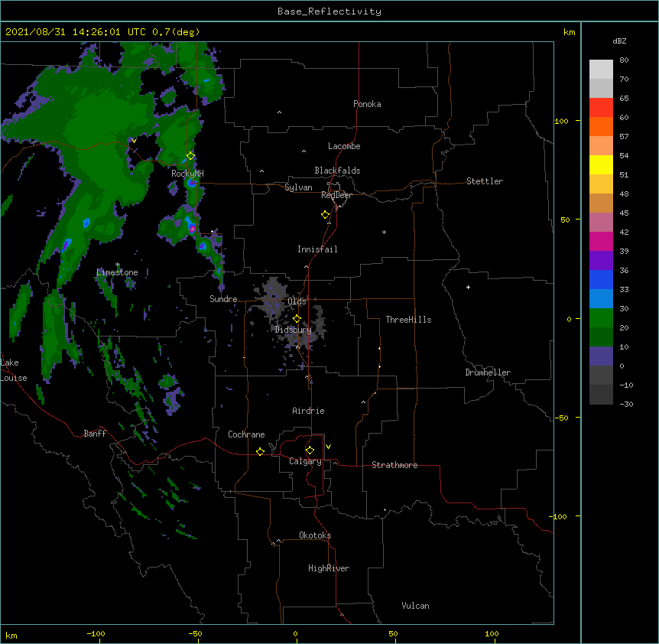Click the Okotoks town label
The image size is (659, 644).
[x=315, y=535]
